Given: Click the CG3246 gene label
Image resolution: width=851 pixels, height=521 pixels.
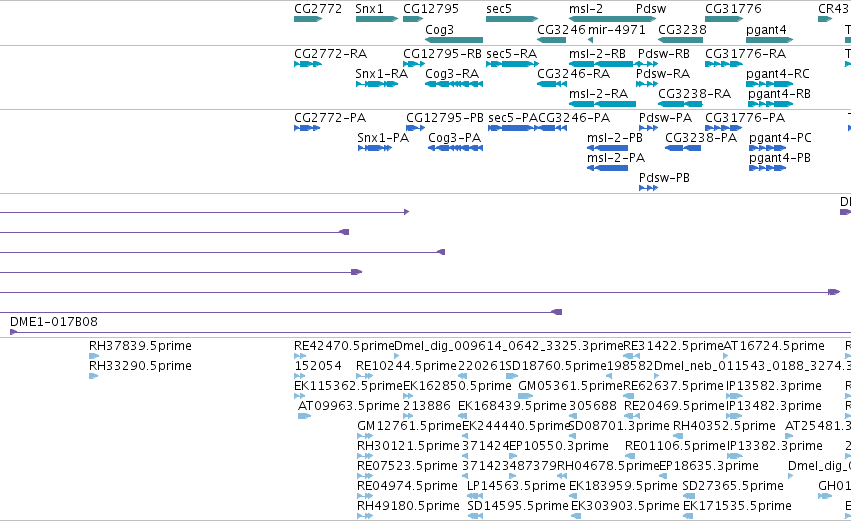Looking at the screenshot, I should point(561,30).
